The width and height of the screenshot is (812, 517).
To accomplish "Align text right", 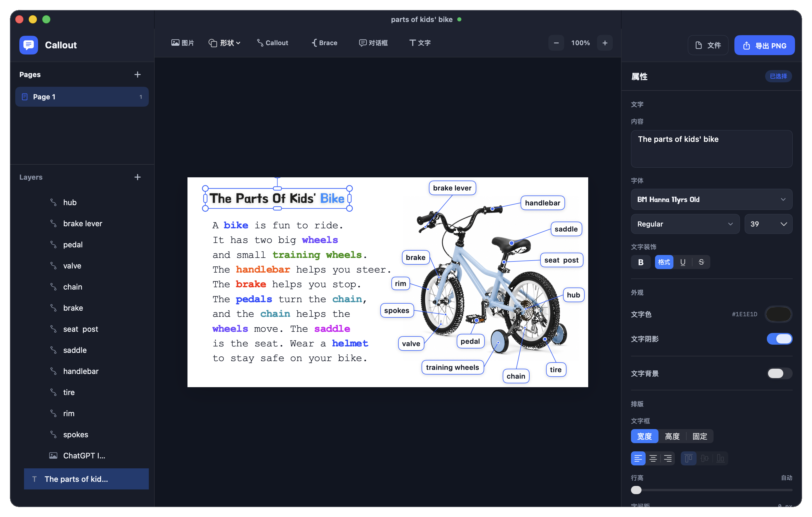I will (x=668, y=459).
